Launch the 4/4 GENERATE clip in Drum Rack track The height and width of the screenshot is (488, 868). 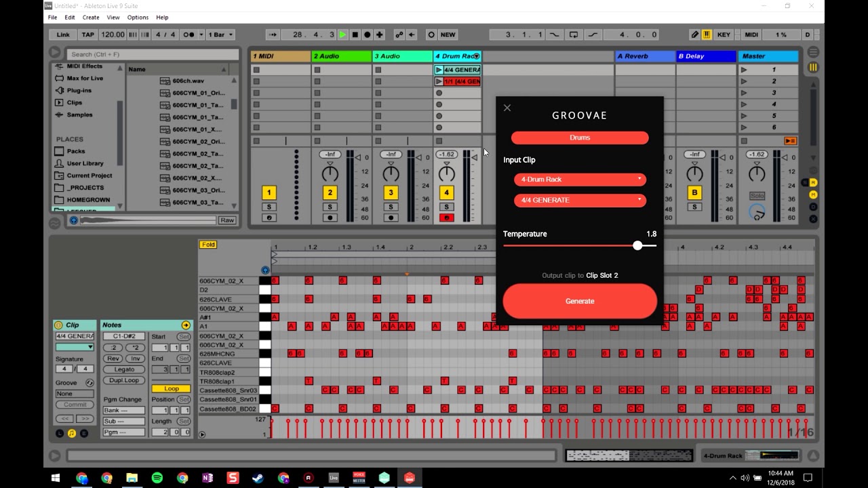(x=439, y=70)
